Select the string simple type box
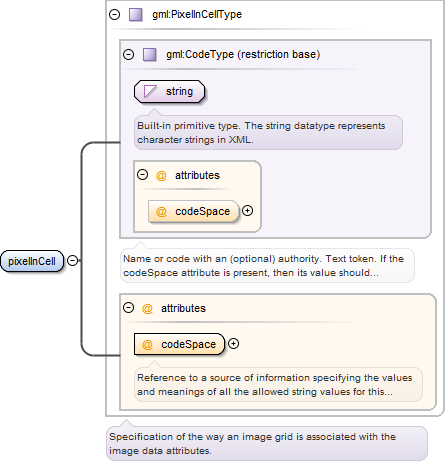Screen dimensions: 446x464 point(169,91)
